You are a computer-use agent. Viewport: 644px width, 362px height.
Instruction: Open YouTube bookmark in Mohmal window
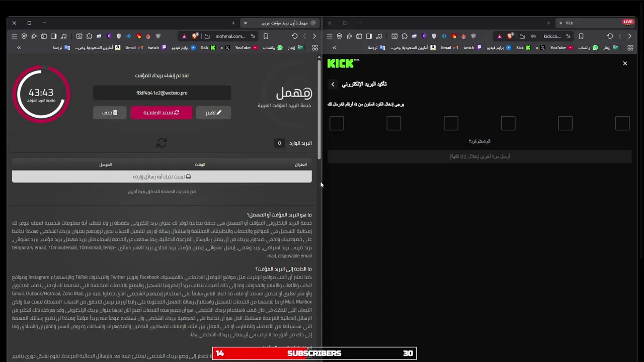(247, 48)
